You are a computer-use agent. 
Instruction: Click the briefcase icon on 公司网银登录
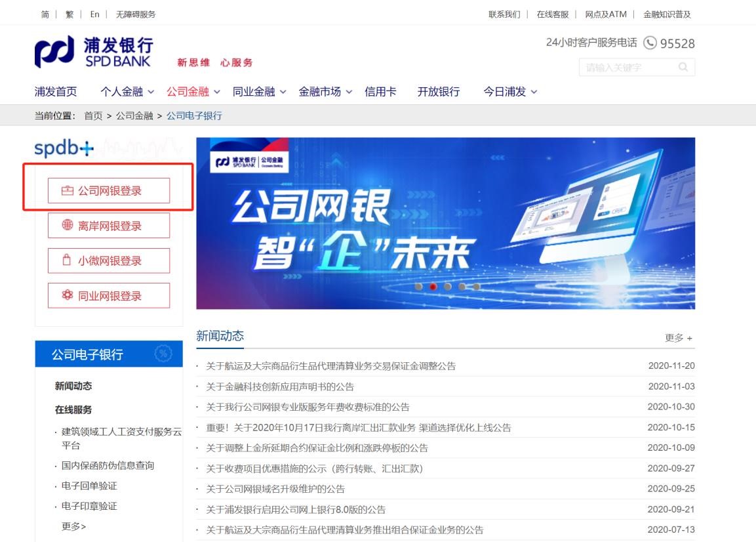pyautogui.click(x=68, y=191)
